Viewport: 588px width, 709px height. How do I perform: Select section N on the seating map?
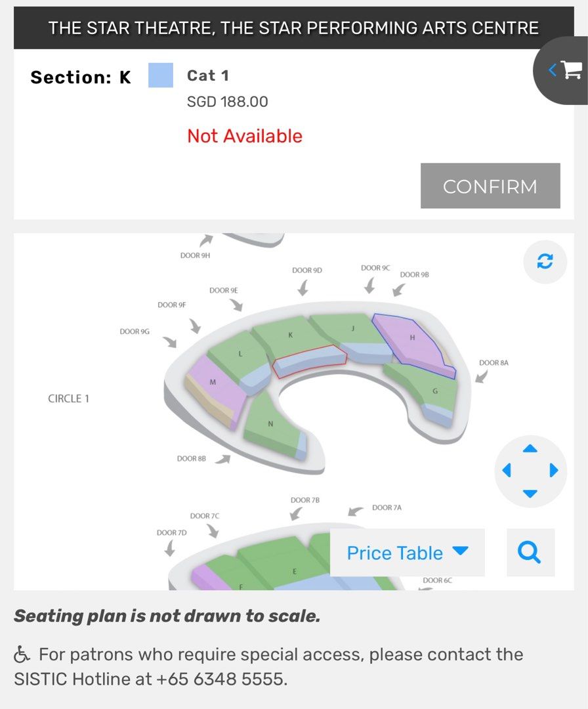269,423
